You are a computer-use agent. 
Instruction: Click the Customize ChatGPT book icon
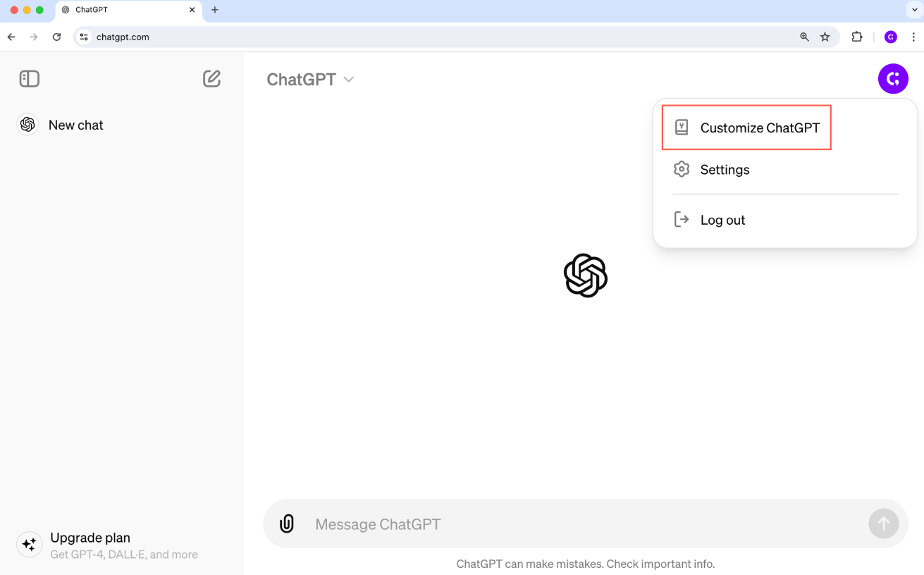tap(682, 128)
